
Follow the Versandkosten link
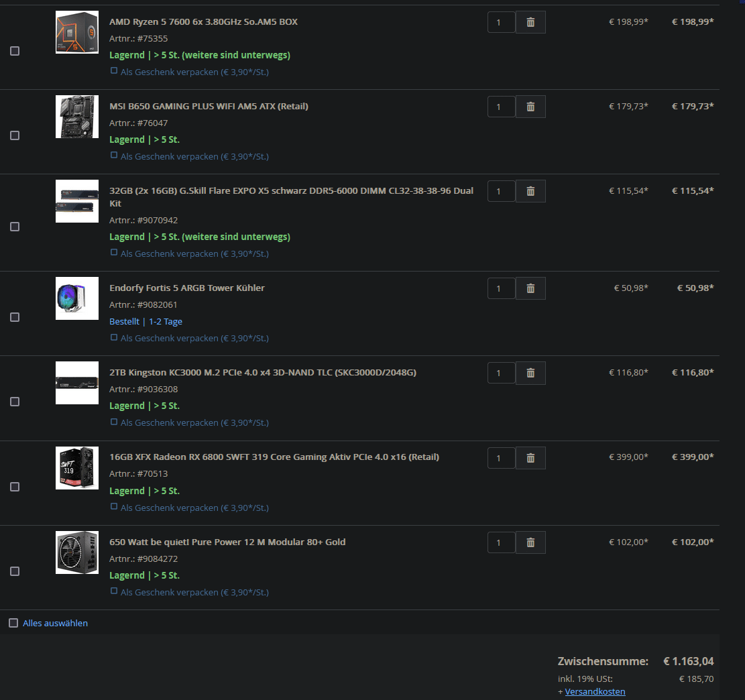(595, 692)
